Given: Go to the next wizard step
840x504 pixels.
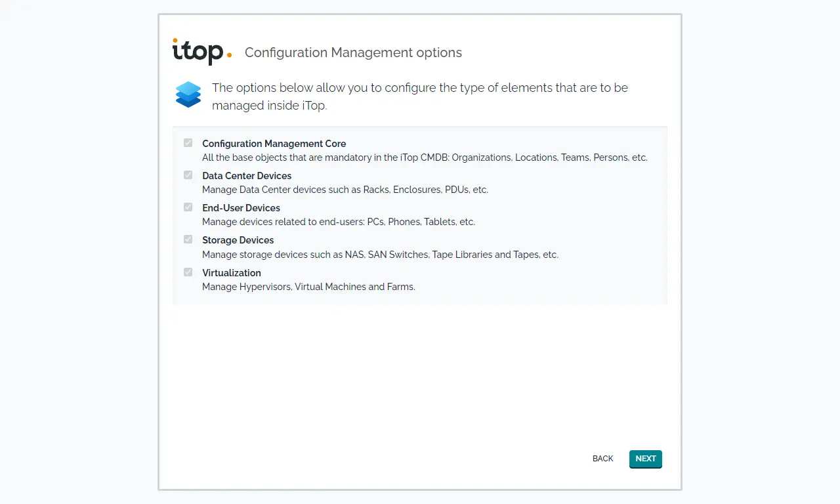Looking at the screenshot, I should [x=646, y=459].
